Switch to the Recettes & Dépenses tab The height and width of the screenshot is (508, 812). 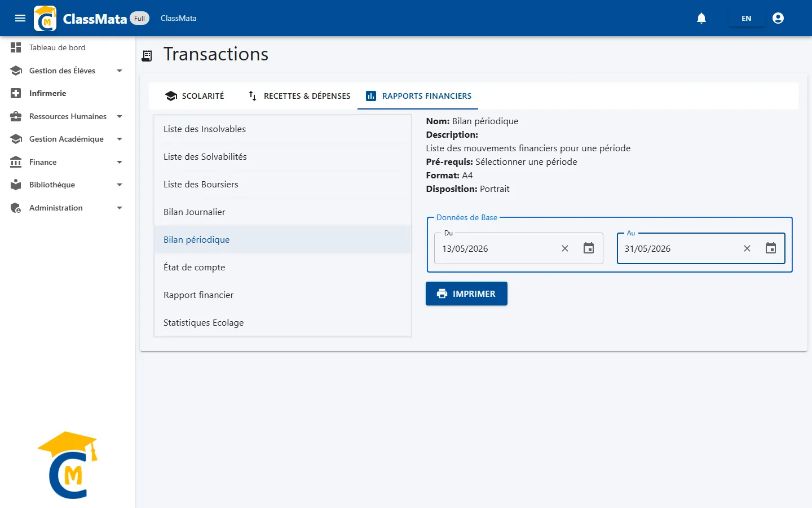(x=299, y=96)
